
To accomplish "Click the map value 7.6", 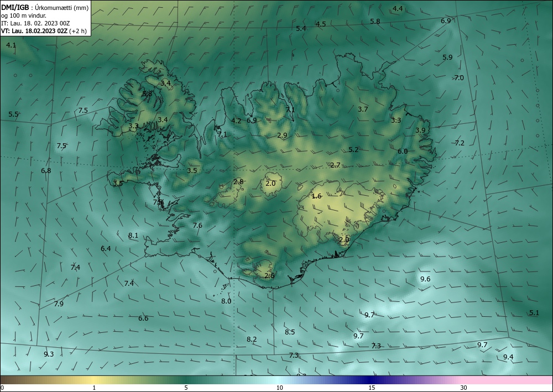I will (197, 225).
